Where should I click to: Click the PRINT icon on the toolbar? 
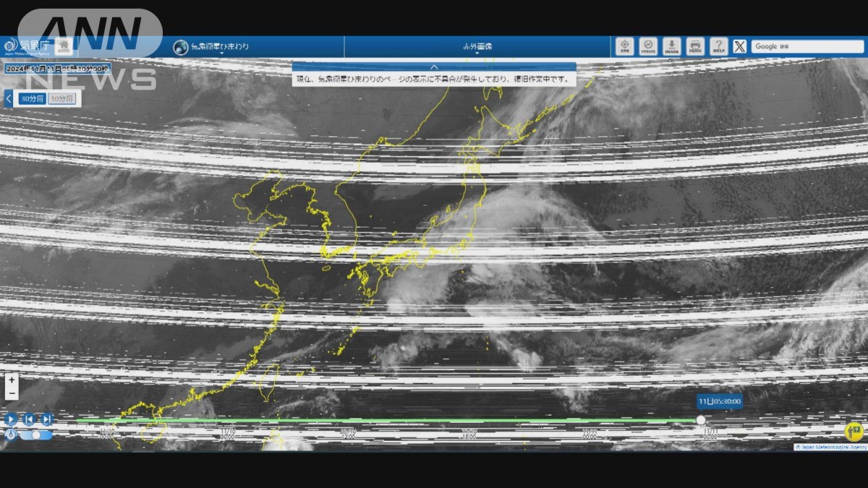pos(694,46)
